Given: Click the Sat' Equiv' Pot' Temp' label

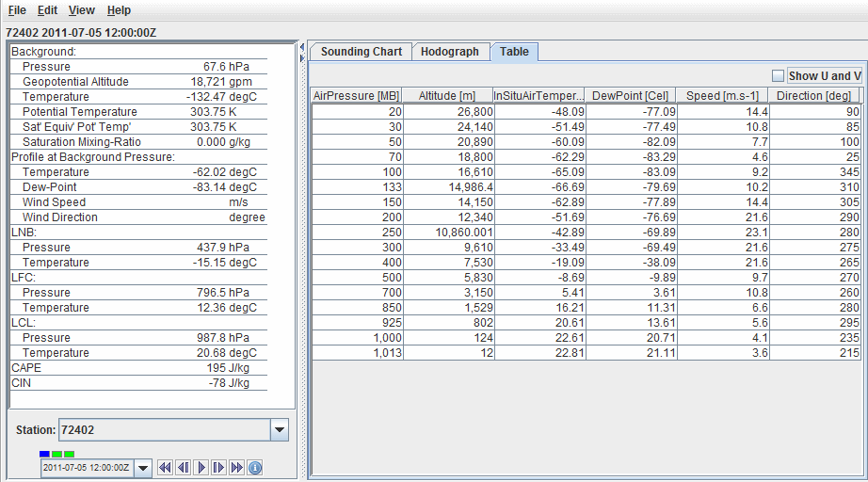Looking at the screenshot, I should click(x=76, y=127).
